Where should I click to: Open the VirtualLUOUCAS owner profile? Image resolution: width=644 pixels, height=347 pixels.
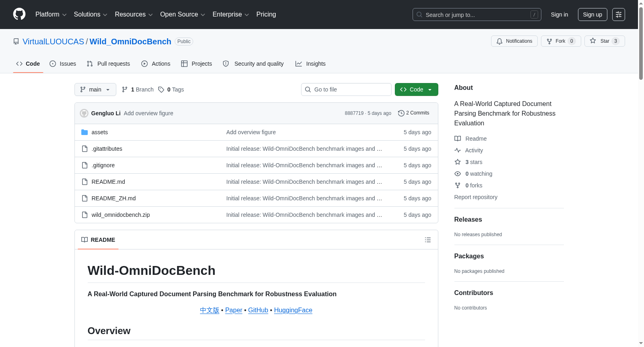click(x=53, y=42)
